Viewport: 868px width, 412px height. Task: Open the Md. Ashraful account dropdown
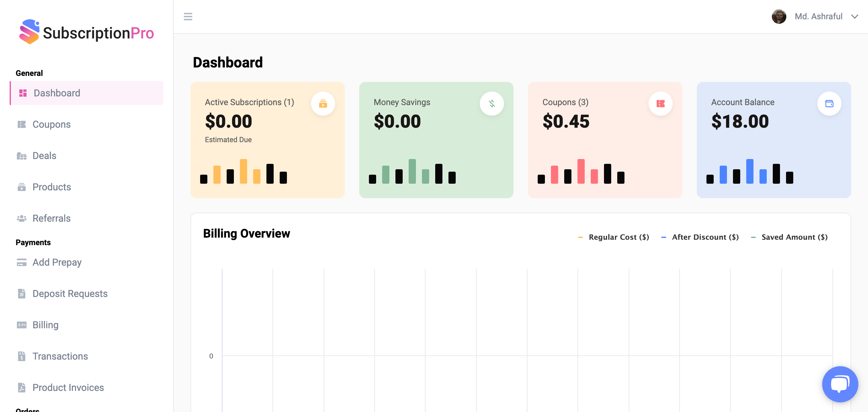[818, 17]
